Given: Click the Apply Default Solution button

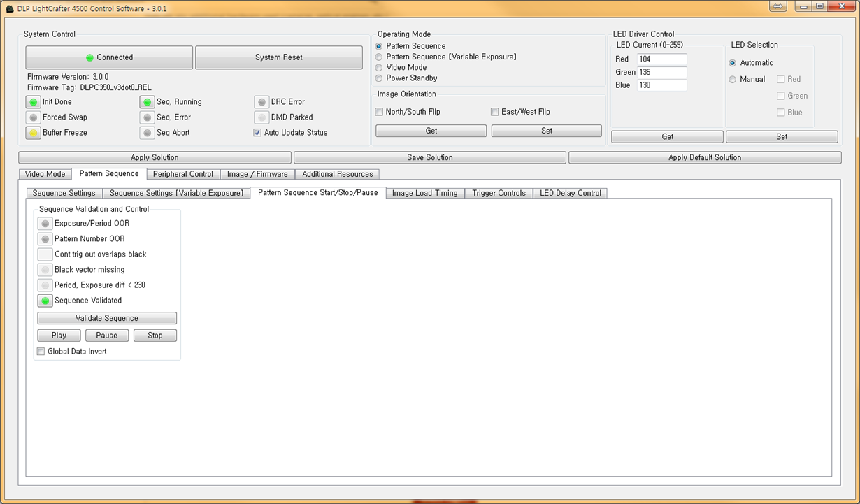Looking at the screenshot, I should point(705,157).
